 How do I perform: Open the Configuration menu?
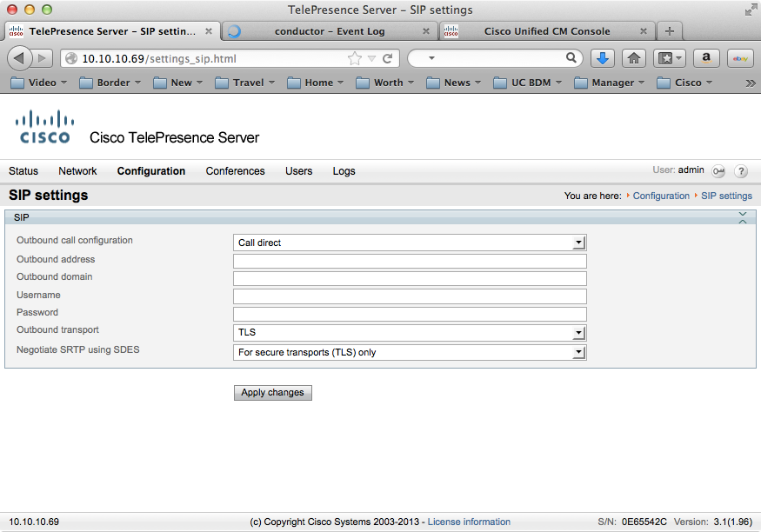(x=151, y=171)
